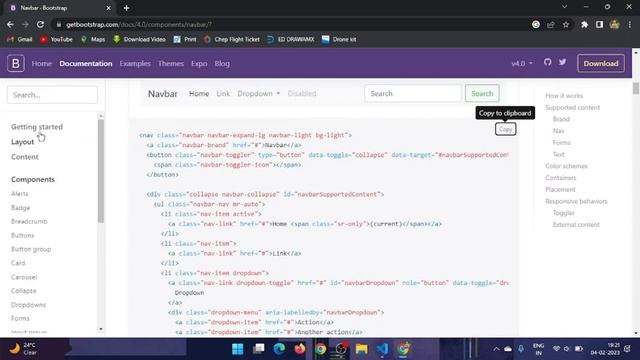This screenshot has width=640, height=360.
Task: Open the Chep Flight Ticket bookmark
Action: coord(231,39)
